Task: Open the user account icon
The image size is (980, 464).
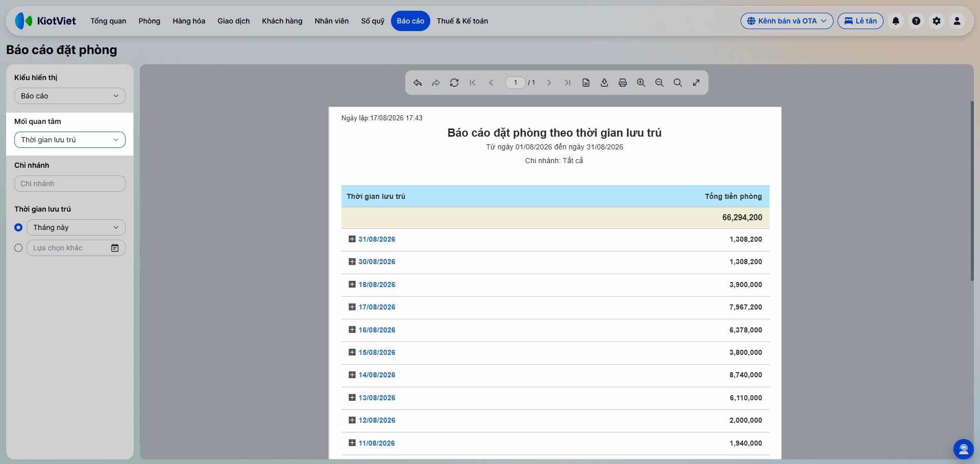Action: tap(957, 21)
